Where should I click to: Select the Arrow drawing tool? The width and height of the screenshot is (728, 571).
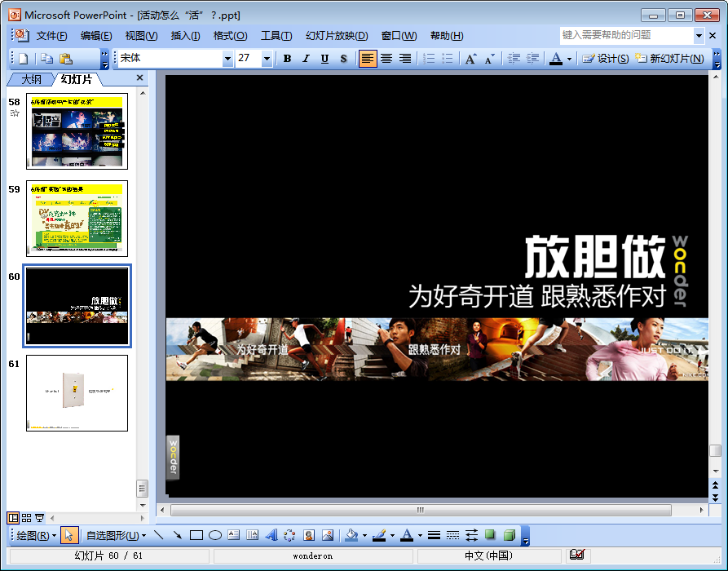178,535
